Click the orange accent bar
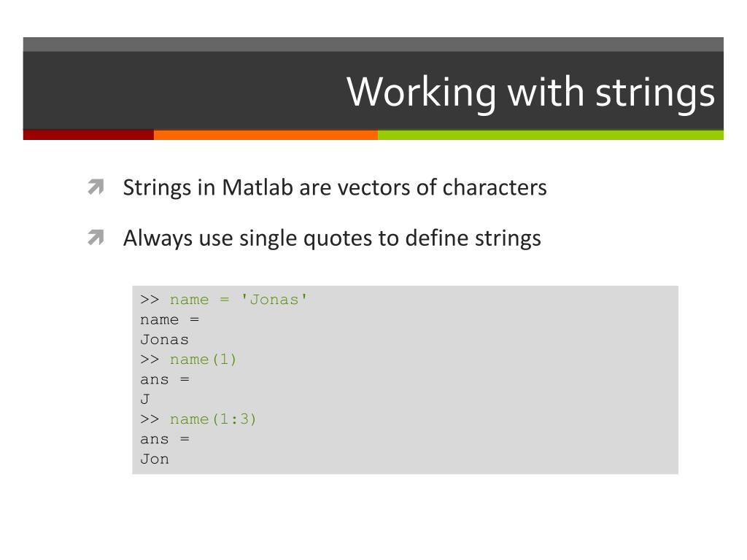The image size is (747, 560). click(266, 135)
